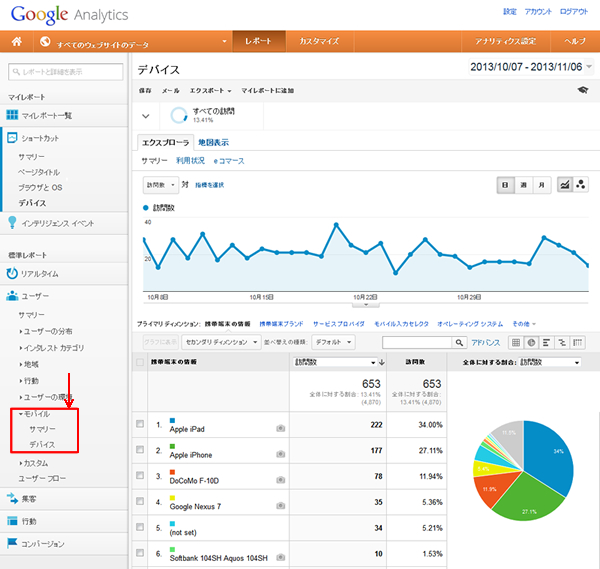
Task: Open the graduation cap help icon
Action: click(582, 90)
